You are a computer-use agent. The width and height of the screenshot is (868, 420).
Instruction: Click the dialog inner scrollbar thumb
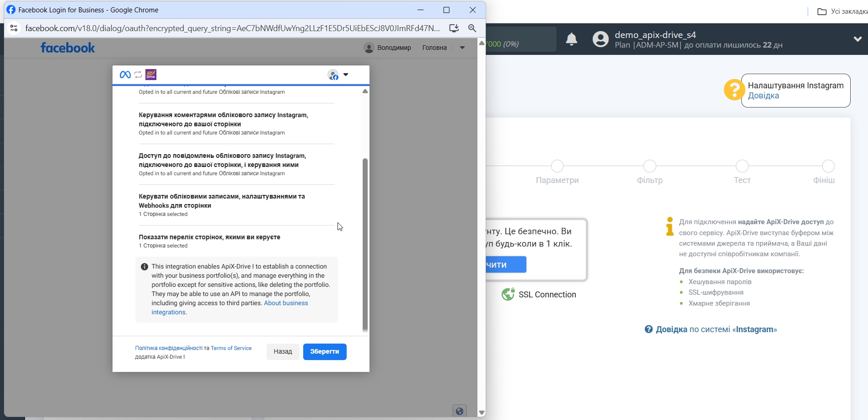pyautogui.click(x=365, y=245)
